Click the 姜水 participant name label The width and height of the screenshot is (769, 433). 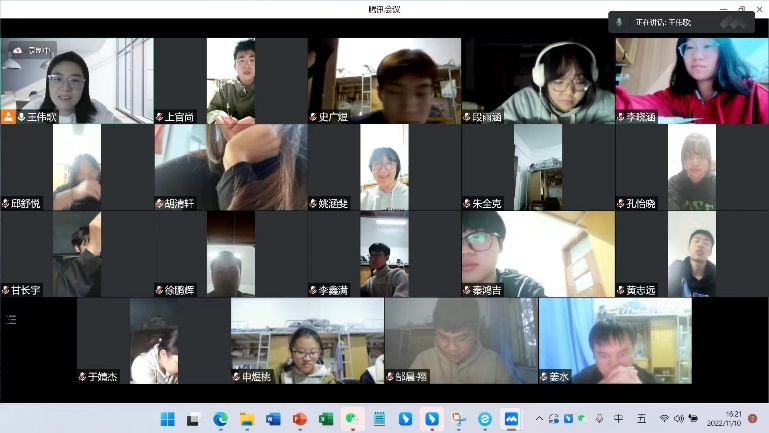click(x=558, y=377)
